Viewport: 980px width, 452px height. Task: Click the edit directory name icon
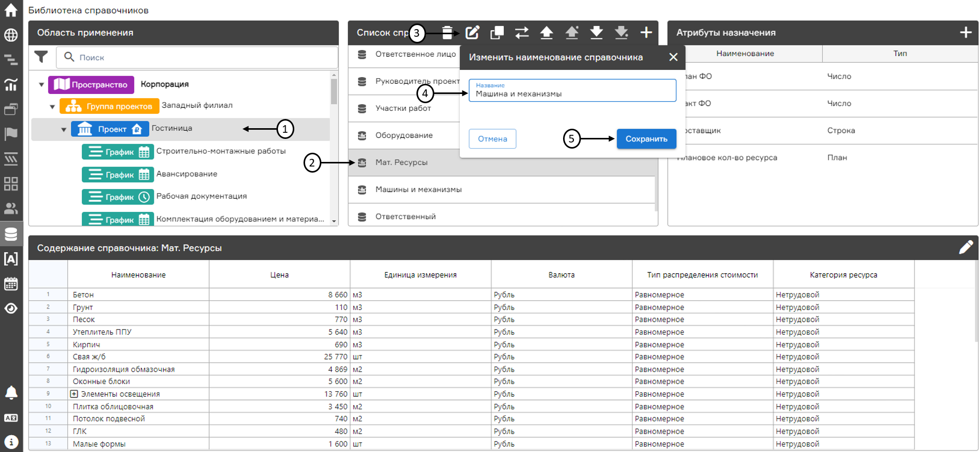coord(472,33)
